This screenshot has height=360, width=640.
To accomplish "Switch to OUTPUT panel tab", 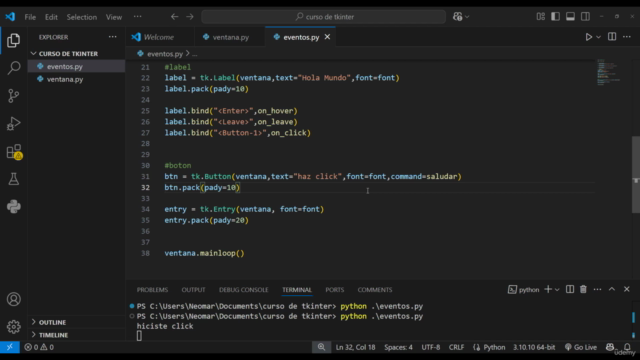I will pos(193,290).
